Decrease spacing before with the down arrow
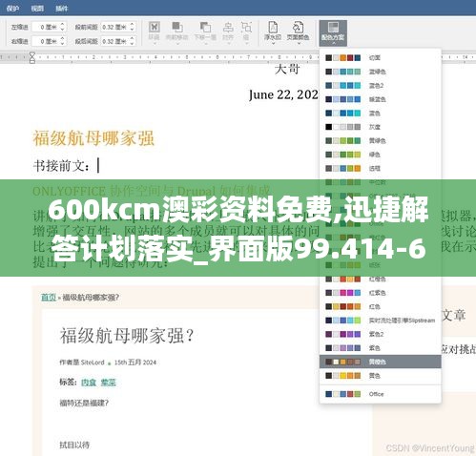 pos(133,30)
